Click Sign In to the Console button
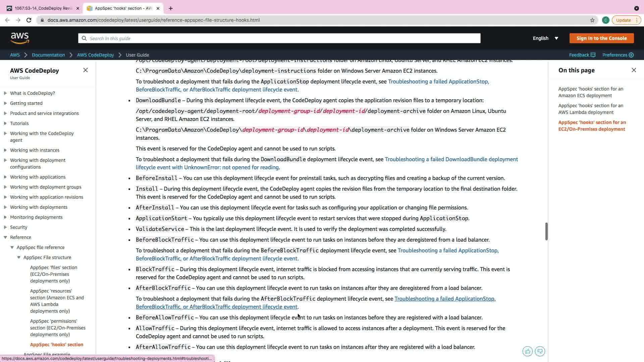The image size is (644, 362). 601,38
